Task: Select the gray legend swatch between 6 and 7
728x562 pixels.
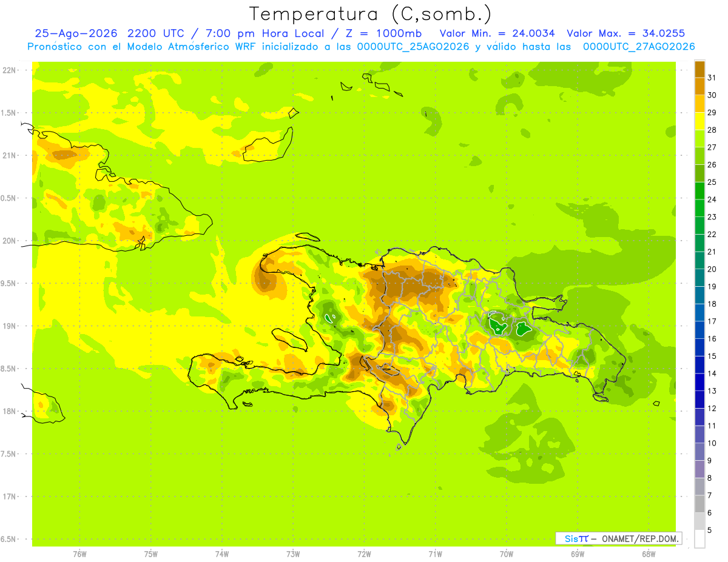Action: click(x=699, y=504)
